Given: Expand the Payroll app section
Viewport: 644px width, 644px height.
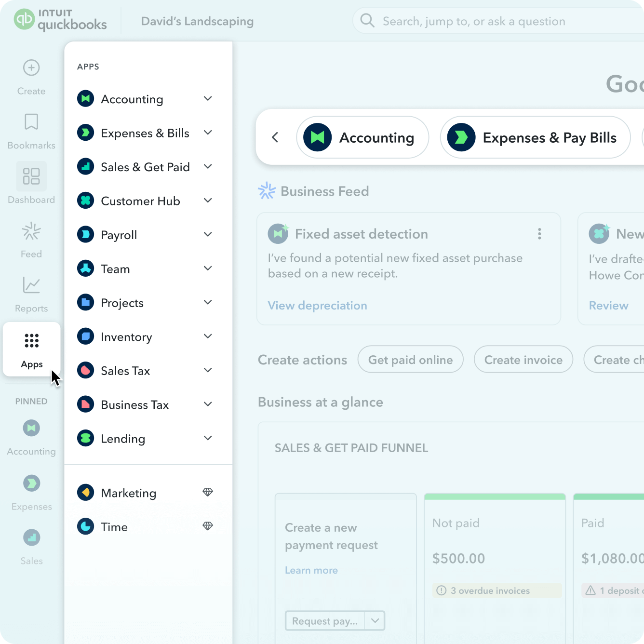Looking at the screenshot, I should 208,235.
